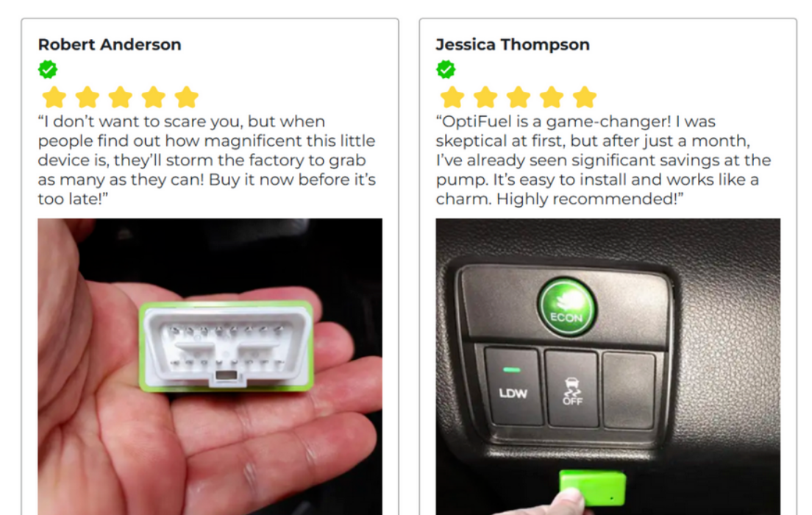
Task: Click Robert Anderson's review text
Action: coord(207,160)
